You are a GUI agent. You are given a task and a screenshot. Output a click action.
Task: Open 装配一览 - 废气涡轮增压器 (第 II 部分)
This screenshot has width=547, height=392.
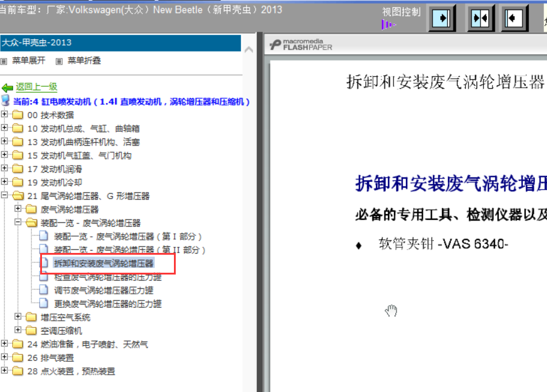point(130,250)
